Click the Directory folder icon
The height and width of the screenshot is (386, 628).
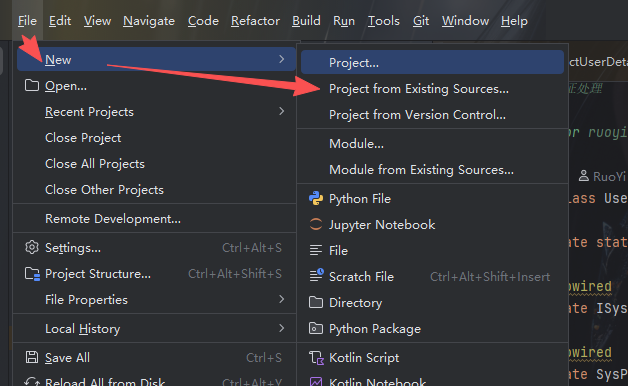point(316,302)
